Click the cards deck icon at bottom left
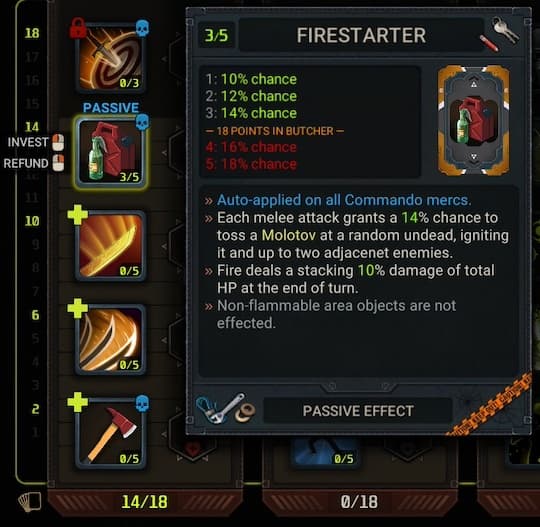 (x=30, y=502)
